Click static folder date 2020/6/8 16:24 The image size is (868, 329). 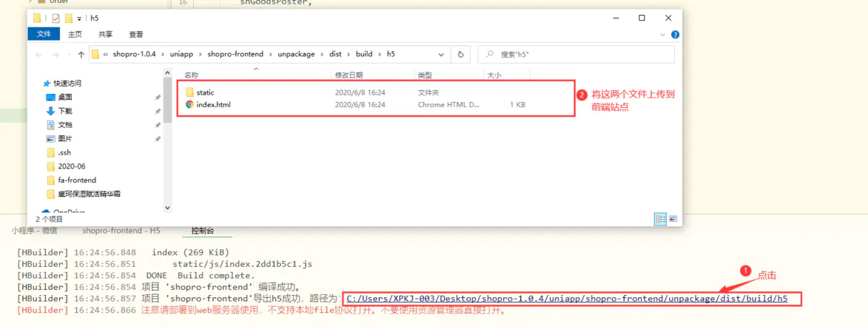pos(360,93)
